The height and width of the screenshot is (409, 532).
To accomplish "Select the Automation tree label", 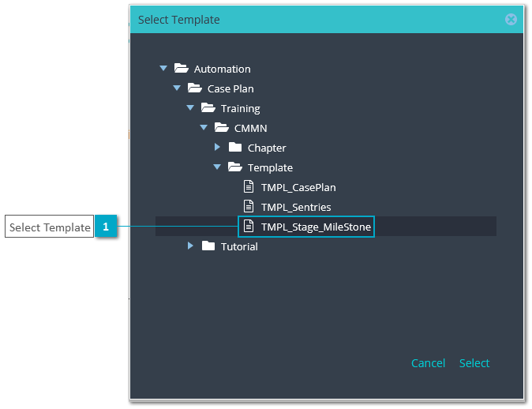I will [x=223, y=69].
